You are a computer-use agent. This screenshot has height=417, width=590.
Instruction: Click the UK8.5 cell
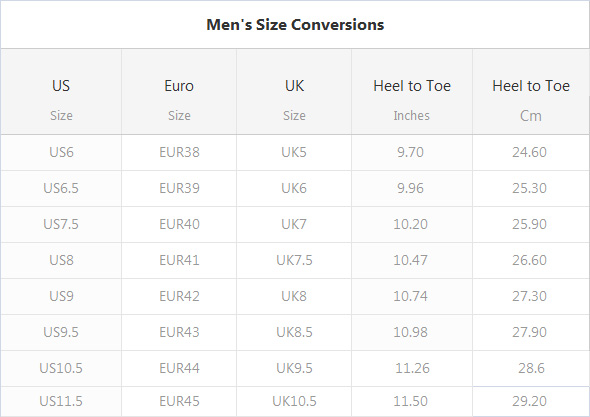[294, 332]
